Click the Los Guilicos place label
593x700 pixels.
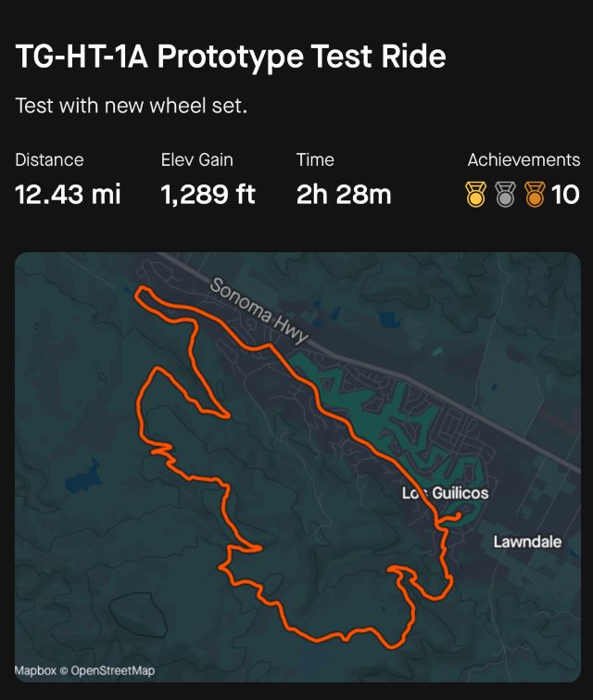(445, 492)
